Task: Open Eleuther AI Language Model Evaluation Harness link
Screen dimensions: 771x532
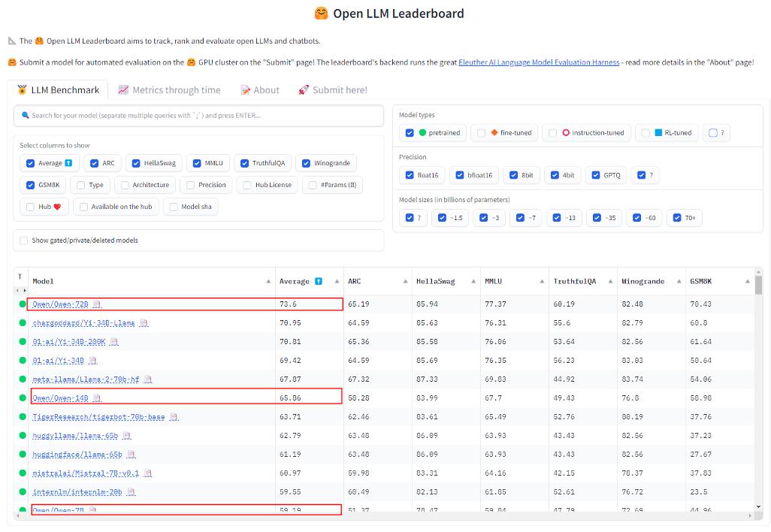Action: [x=539, y=62]
